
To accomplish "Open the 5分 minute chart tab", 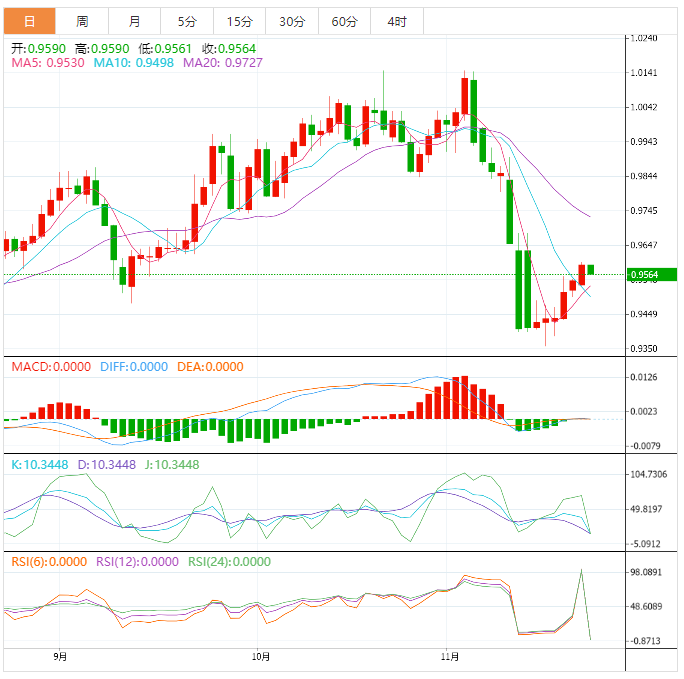I will click(187, 21).
